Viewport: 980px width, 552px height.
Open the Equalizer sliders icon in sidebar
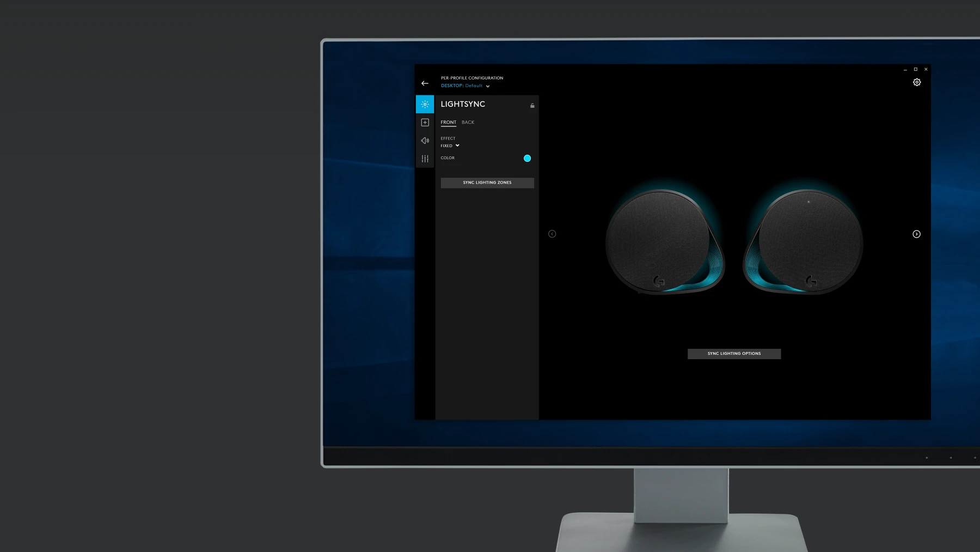pyautogui.click(x=425, y=159)
